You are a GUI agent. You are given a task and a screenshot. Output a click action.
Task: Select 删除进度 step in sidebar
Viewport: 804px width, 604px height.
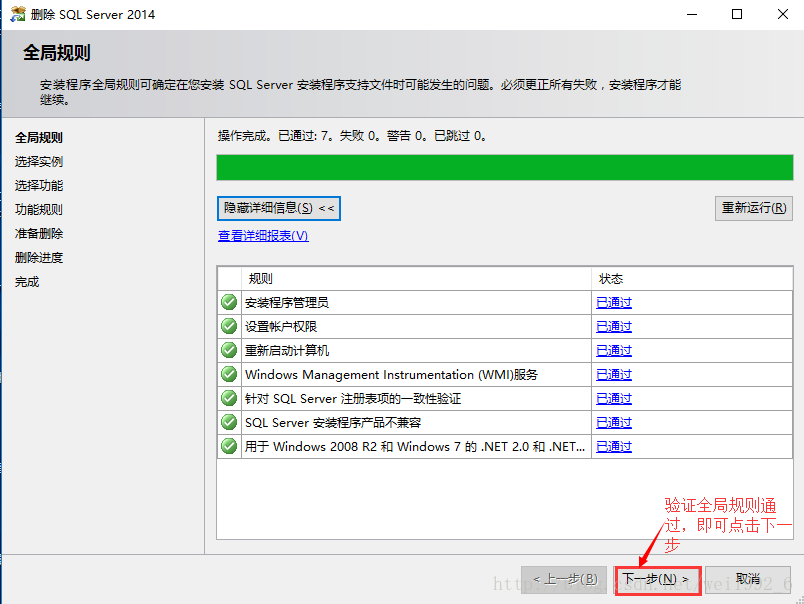pos(39,258)
